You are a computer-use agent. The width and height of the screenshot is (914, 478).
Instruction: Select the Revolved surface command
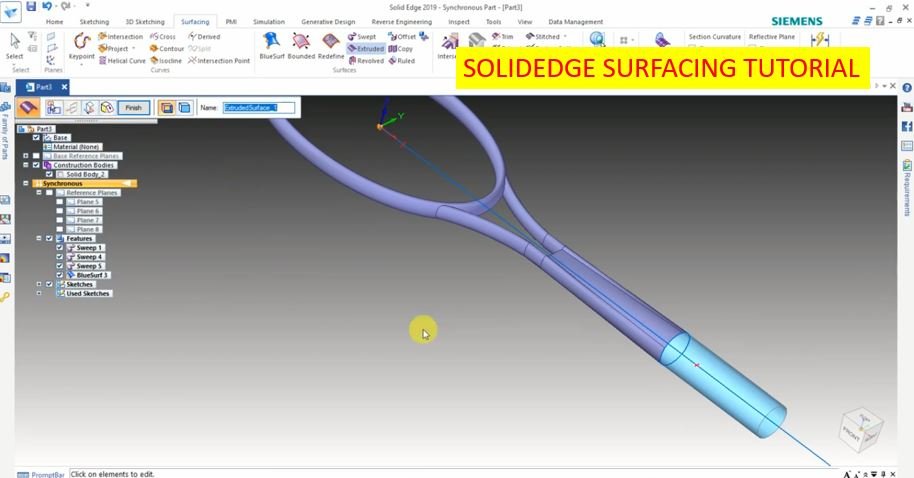click(366, 61)
